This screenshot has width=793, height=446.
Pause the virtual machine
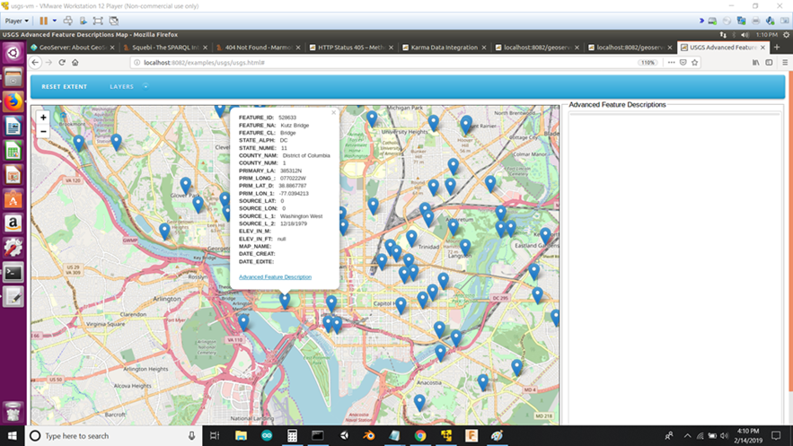tap(43, 21)
